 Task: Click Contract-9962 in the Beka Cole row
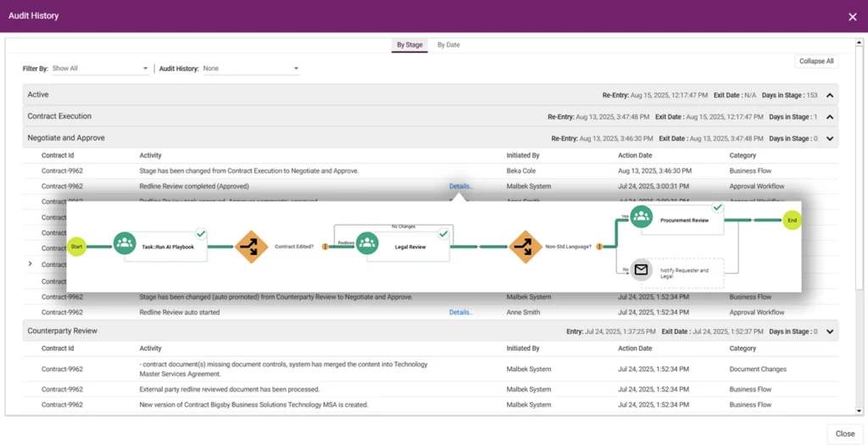(62, 171)
